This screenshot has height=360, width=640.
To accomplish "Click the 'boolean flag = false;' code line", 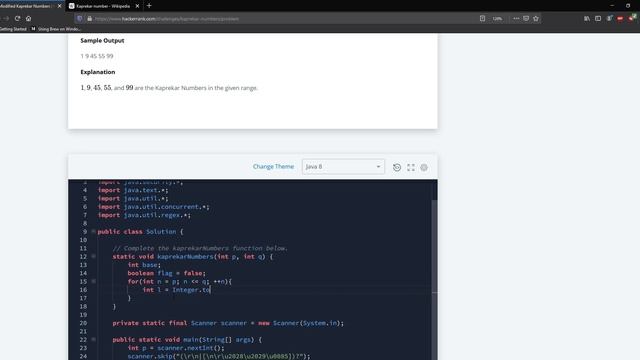I will click(167, 273).
